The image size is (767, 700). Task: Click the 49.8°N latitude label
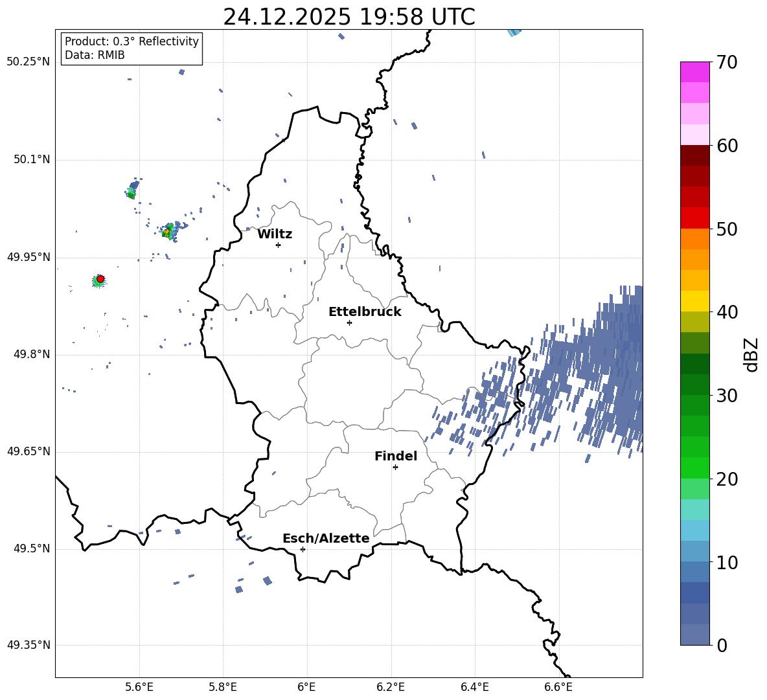click(31, 354)
